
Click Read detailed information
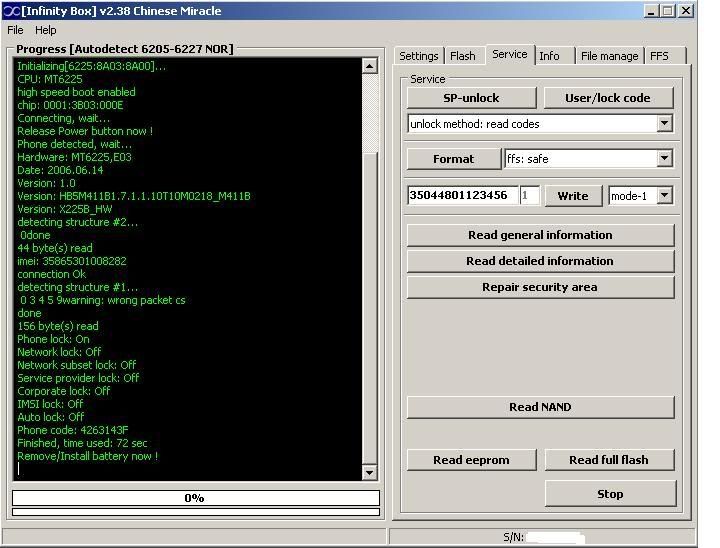pos(540,261)
